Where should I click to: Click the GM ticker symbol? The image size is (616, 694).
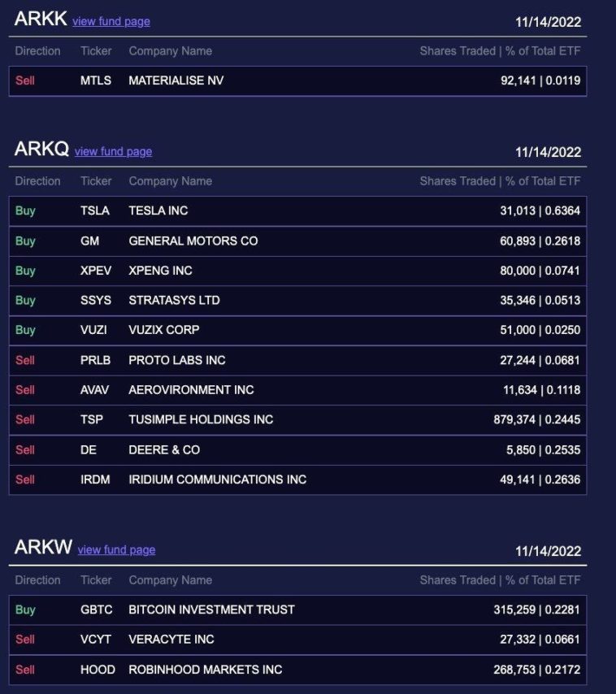tap(89, 241)
